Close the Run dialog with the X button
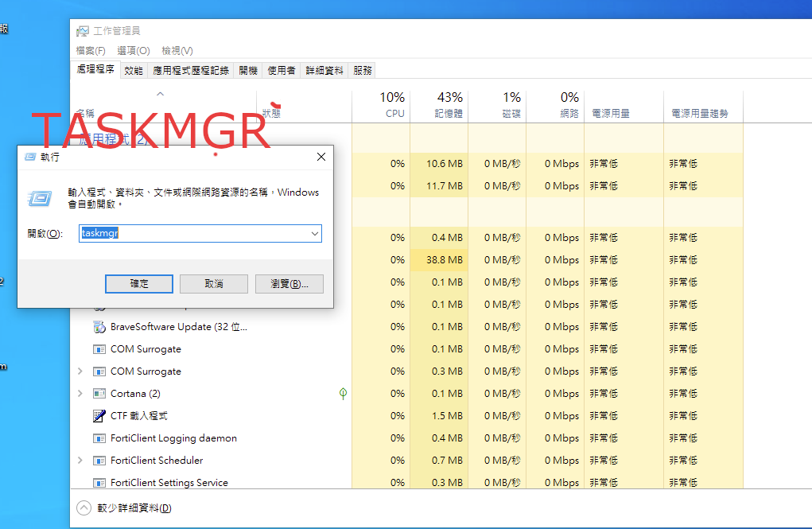 (321, 158)
